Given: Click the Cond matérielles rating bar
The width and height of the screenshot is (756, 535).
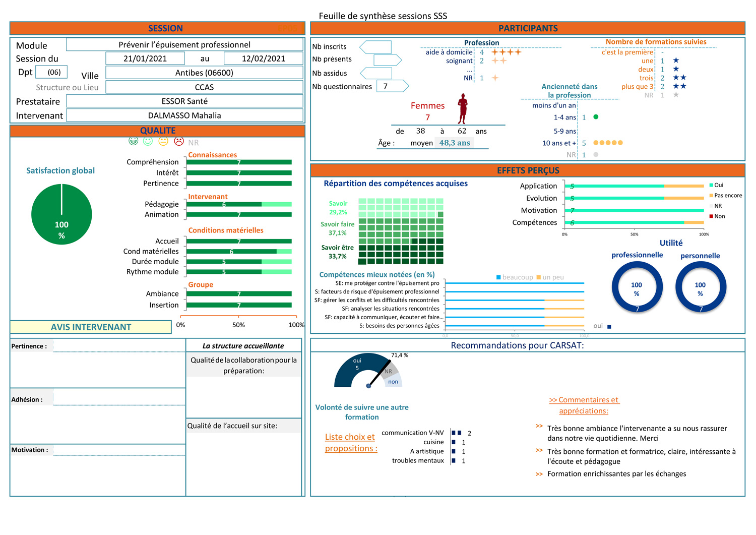Looking at the screenshot, I should 239,252.
